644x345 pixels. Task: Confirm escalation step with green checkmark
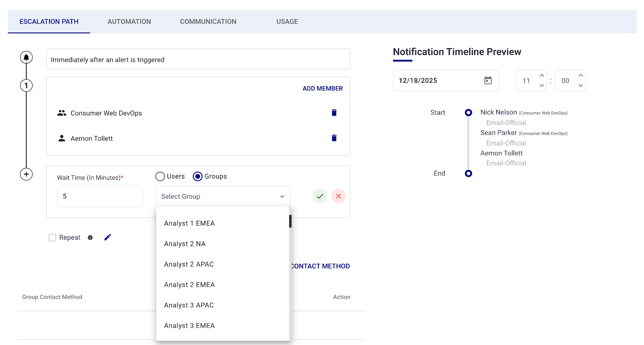coord(320,196)
